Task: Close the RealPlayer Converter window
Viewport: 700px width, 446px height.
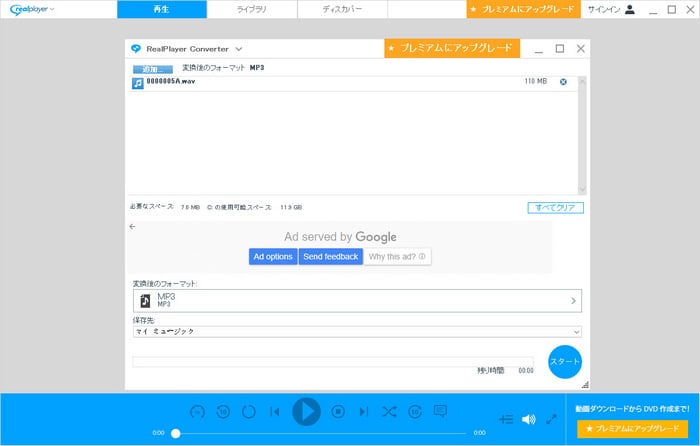Action: coord(580,49)
